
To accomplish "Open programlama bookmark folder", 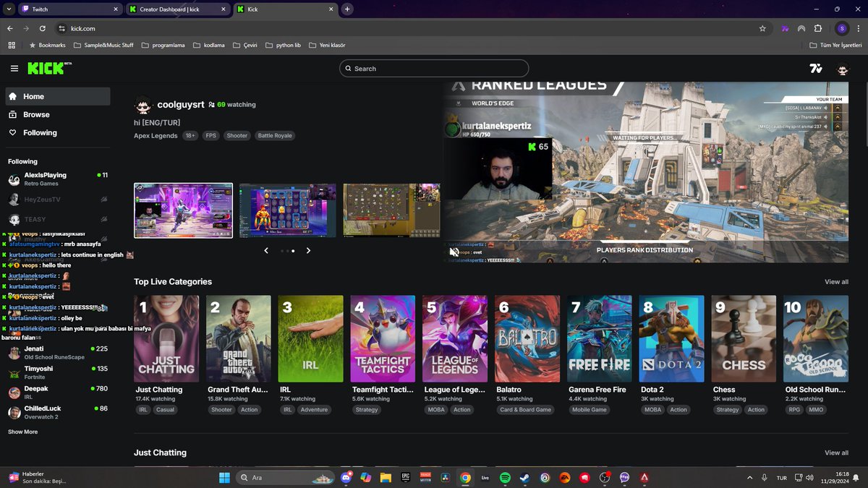I will (163, 45).
